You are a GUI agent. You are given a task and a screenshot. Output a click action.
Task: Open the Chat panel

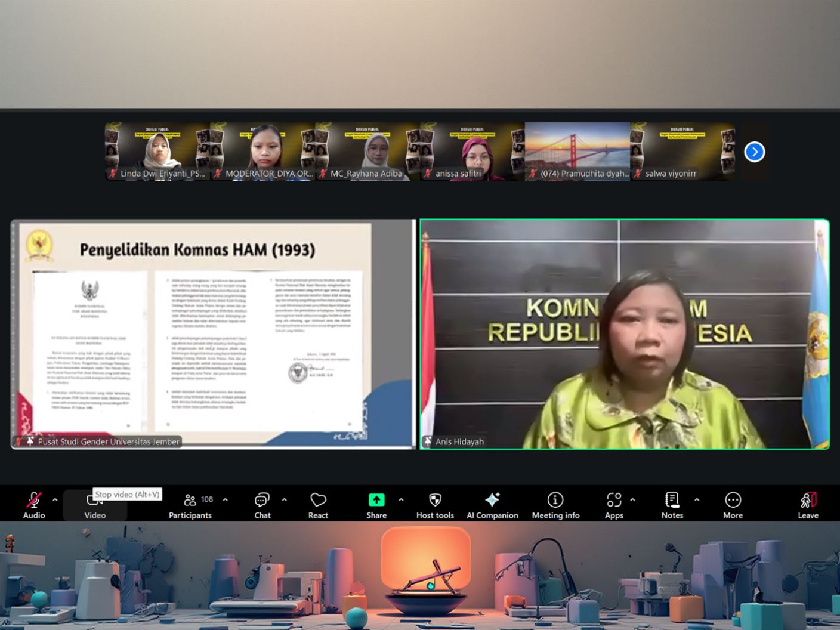pyautogui.click(x=262, y=505)
